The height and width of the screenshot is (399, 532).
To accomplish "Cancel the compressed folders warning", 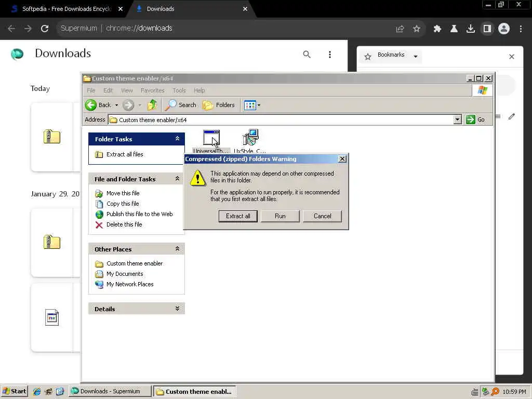I will 322,216.
